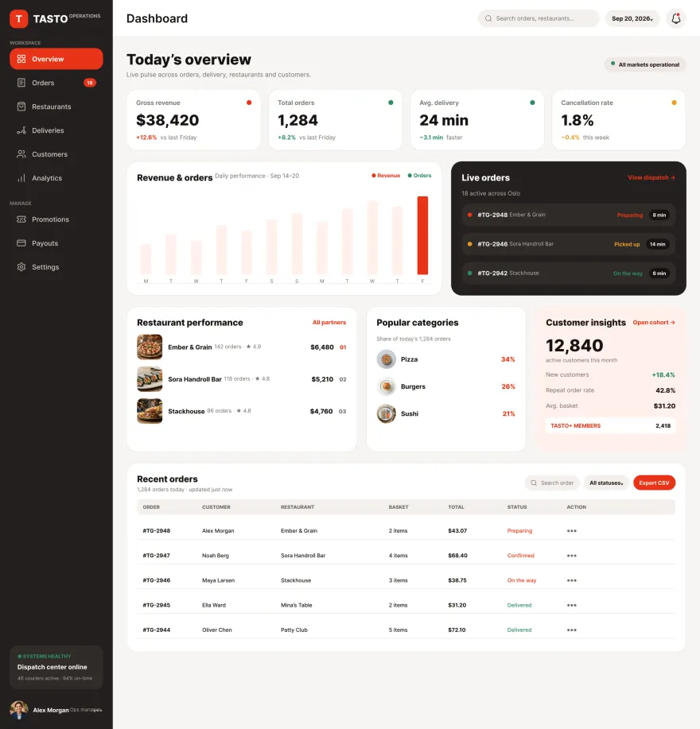Click the Dispatch center online status card
This screenshot has width=700, height=729.
point(56,667)
